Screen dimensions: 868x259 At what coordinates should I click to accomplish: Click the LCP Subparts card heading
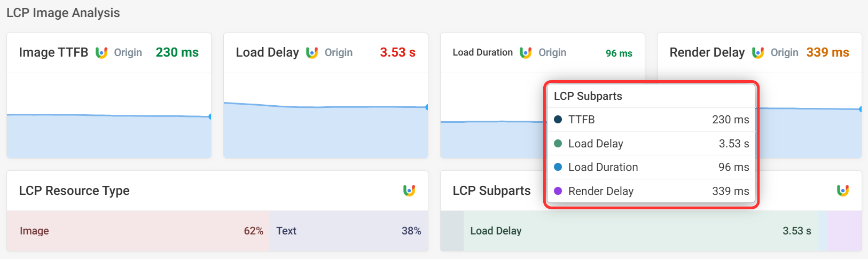pyautogui.click(x=492, y=191)
